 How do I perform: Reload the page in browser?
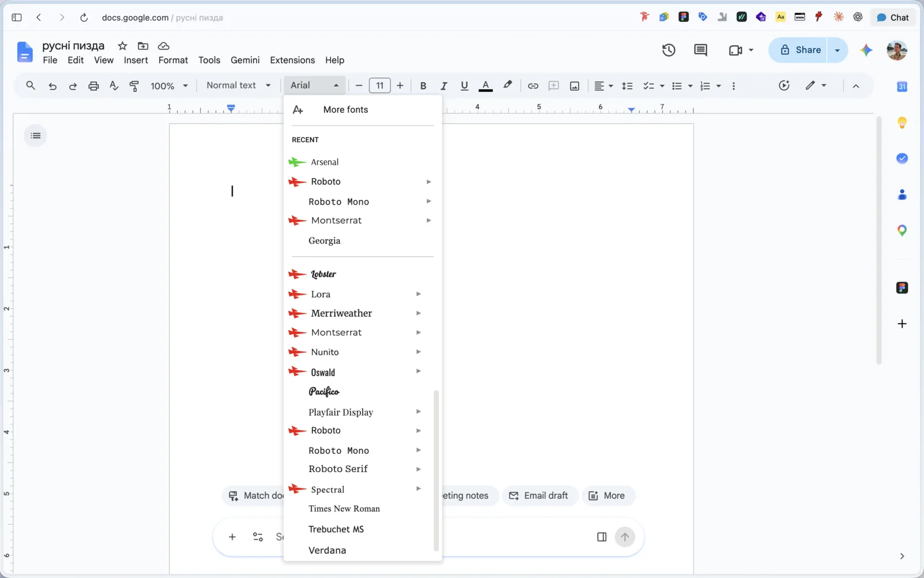[84, 18]
